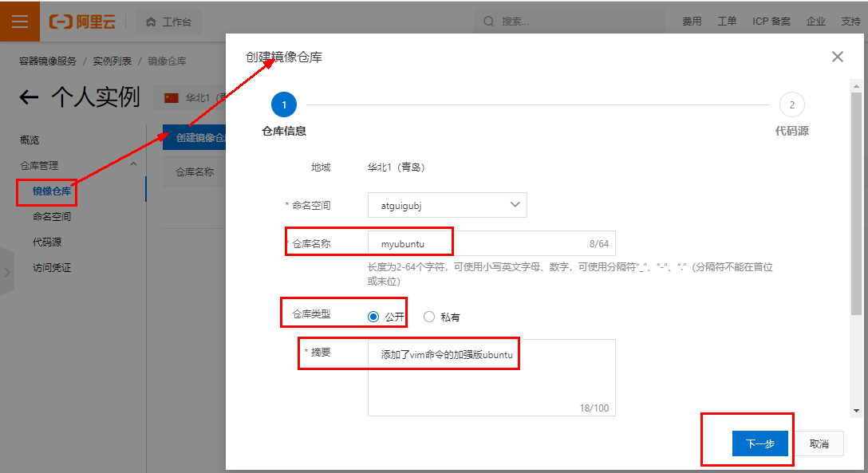Image resolution: width=868 pixels, height=473 pixels.
Task: Open the hamburger main menu
Action: [20, 21]
